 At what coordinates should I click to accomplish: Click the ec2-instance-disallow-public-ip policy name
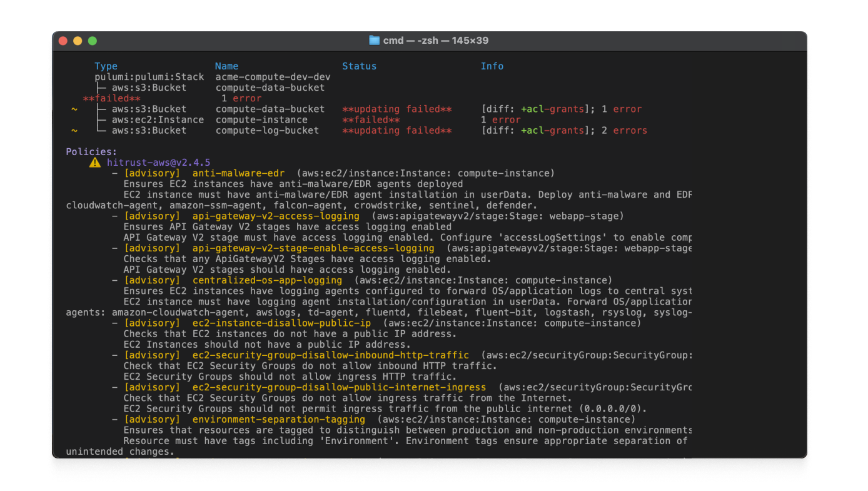281,323
